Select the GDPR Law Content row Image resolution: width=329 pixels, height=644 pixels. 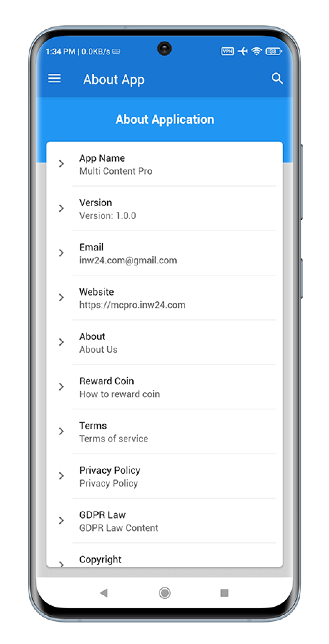pyautogui.click(x=164, y=521)
